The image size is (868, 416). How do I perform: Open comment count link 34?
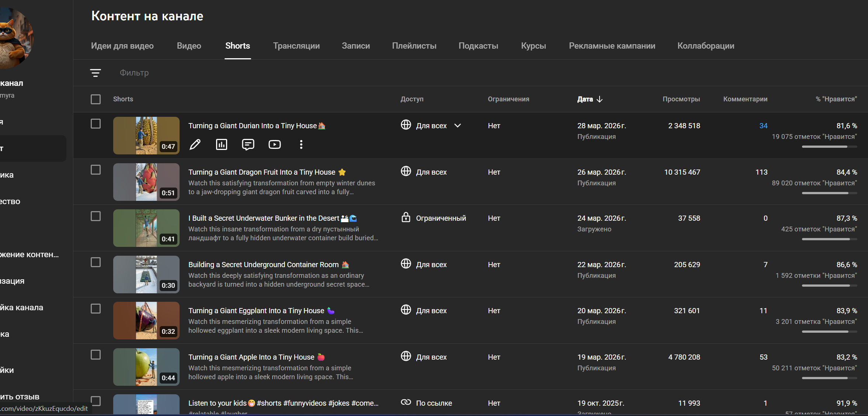(x=763, y=126)
